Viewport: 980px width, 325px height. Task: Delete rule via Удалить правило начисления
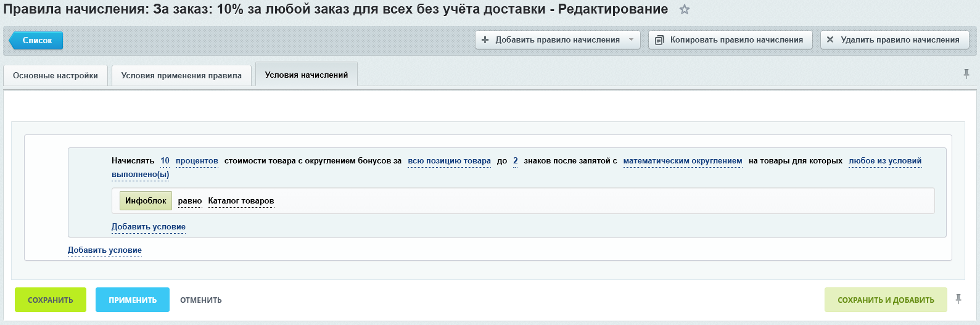[894, 40]
